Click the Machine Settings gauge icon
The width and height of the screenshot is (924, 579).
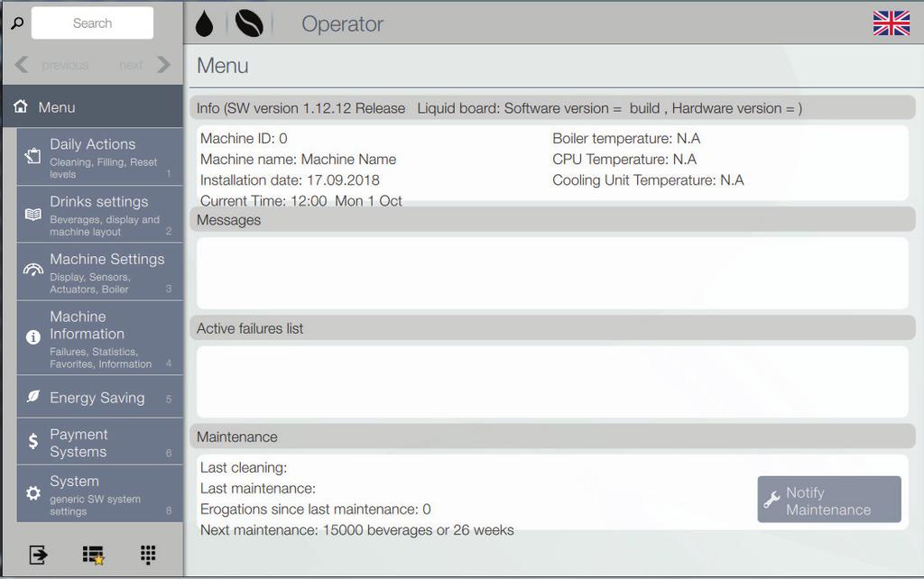coord(33,270)
